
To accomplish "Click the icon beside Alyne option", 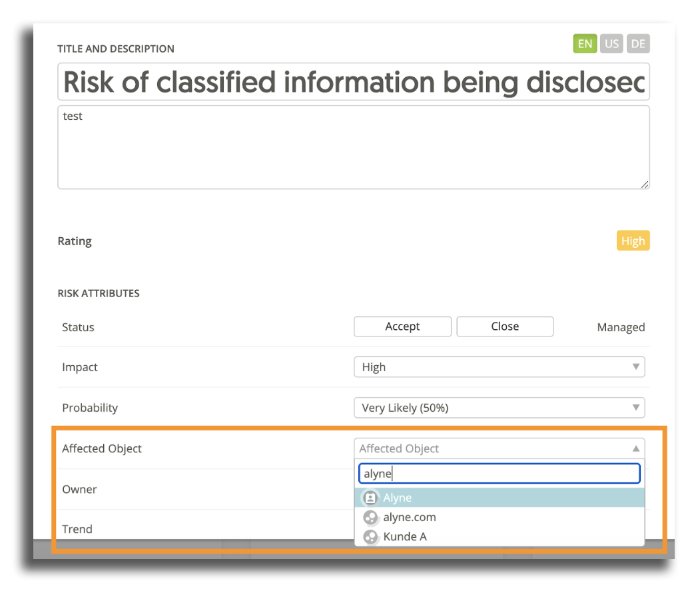I will point(370,498).
